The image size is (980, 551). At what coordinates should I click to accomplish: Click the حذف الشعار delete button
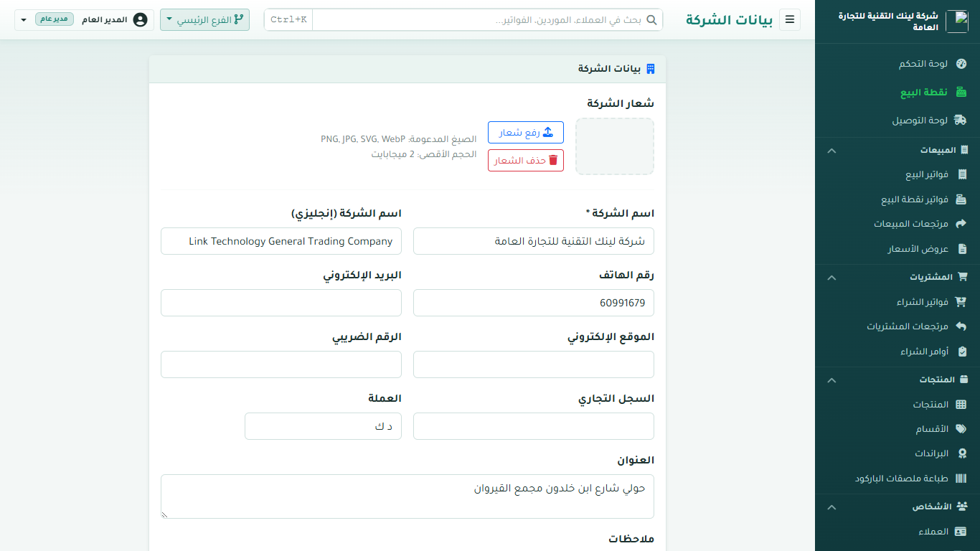tap(526, 161)
